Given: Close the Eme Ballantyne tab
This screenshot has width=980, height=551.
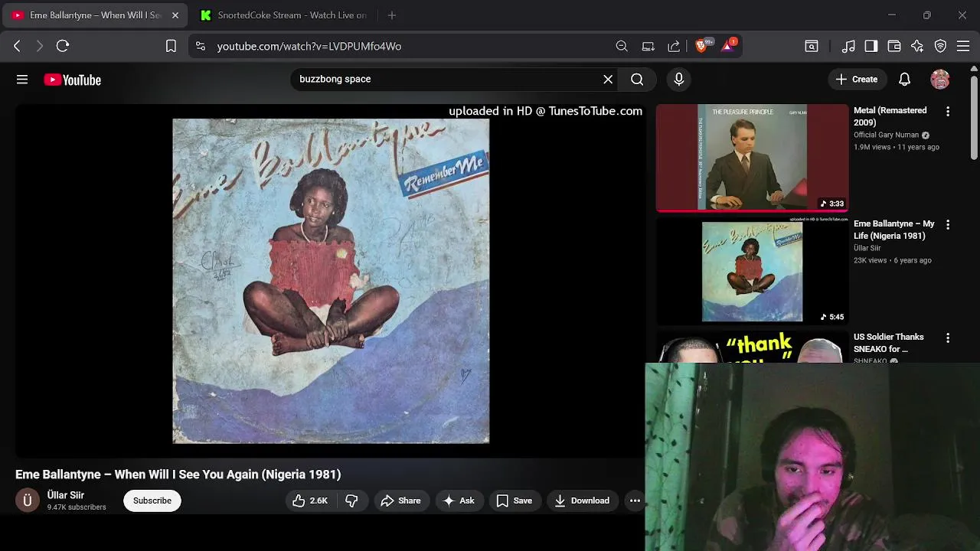Looking at the screenshot, I should [x=175, y=15].
